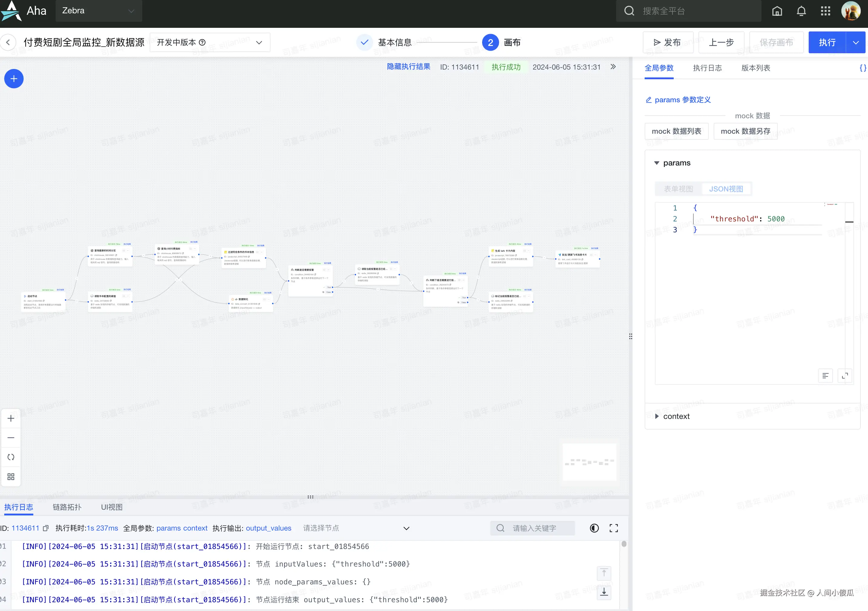Go to the home icon
Screen dimensions: 868x611
[x=777, y=11]
